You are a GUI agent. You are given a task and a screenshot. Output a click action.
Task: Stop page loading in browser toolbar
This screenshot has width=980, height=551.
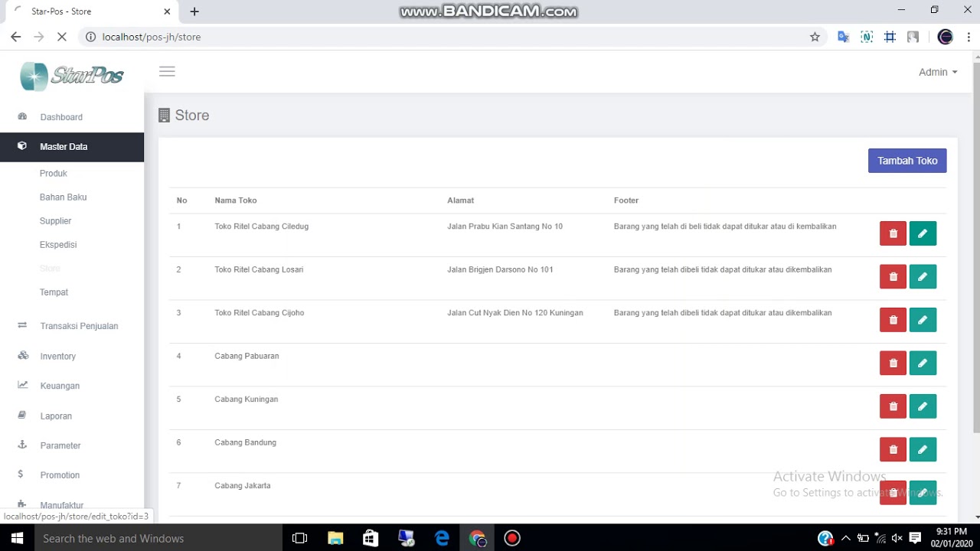[62, 37]
